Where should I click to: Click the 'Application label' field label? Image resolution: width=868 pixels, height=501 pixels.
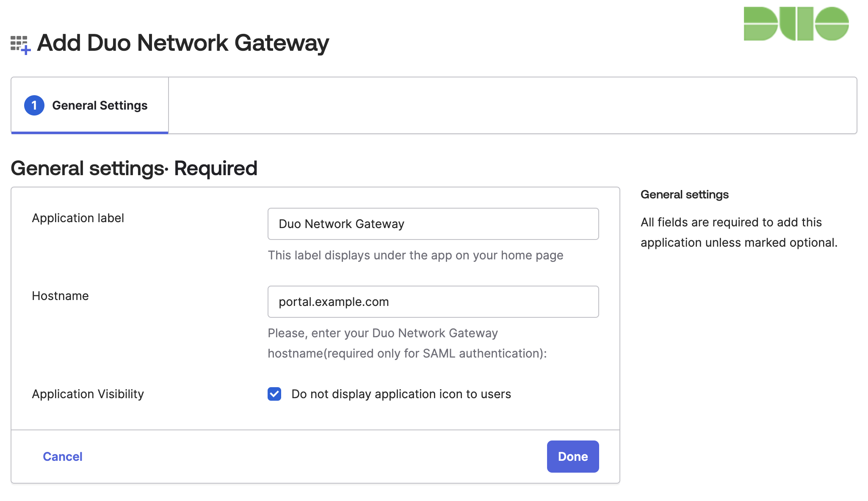78,217
